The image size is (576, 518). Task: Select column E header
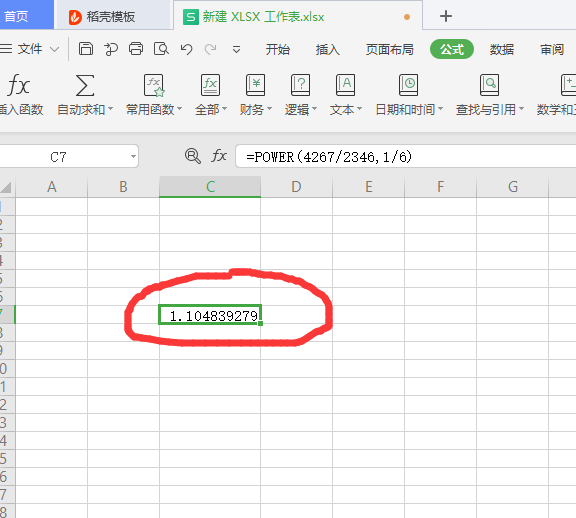368,187
